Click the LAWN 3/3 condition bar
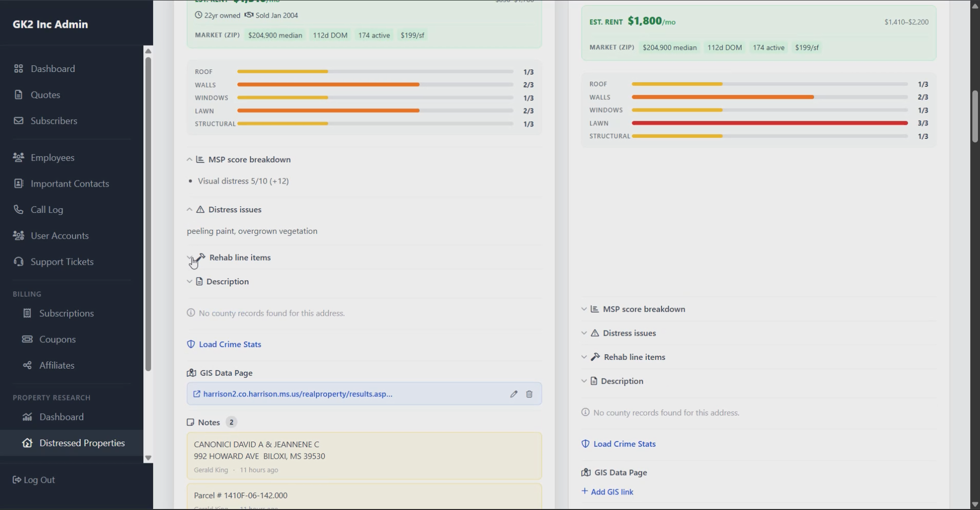This screenshot has width=980, height=510. click(769, 123)
